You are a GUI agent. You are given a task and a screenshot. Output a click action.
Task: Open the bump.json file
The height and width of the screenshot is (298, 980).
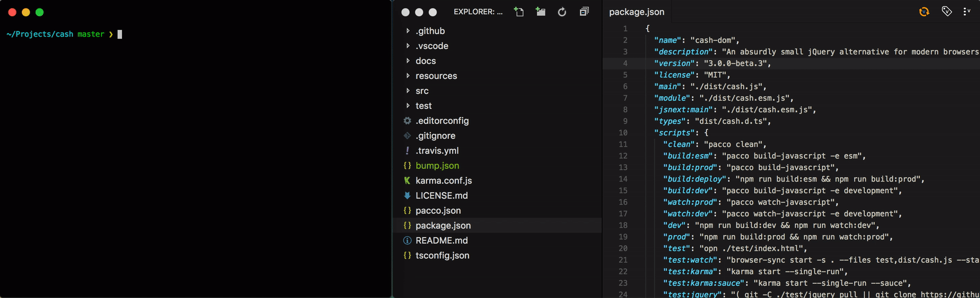pos(497,165)
